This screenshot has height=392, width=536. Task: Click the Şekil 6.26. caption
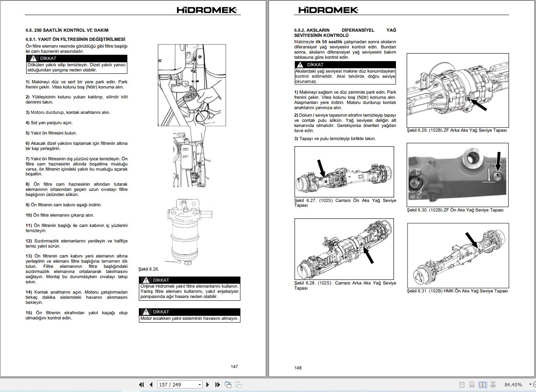tap(148, 269)
